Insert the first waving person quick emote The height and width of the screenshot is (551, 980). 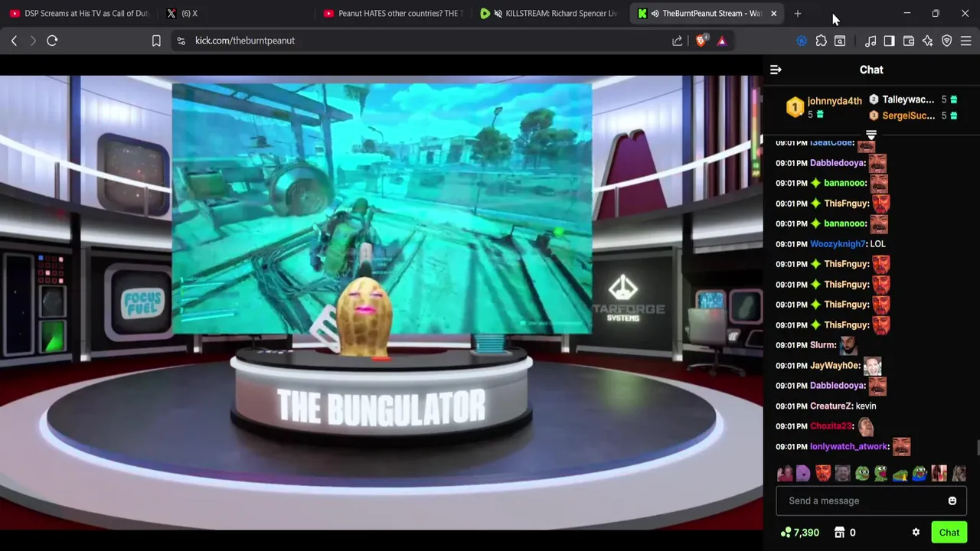tap(785, 474)
